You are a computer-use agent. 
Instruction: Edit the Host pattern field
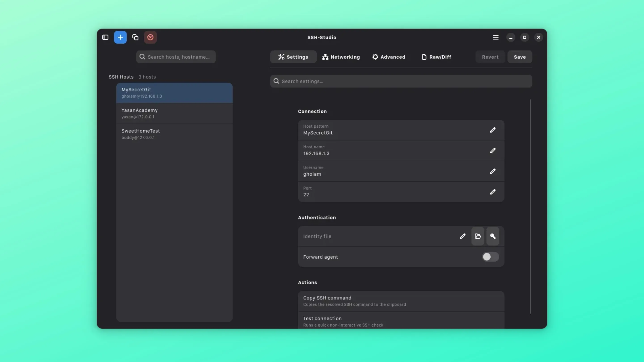point(493,130)
